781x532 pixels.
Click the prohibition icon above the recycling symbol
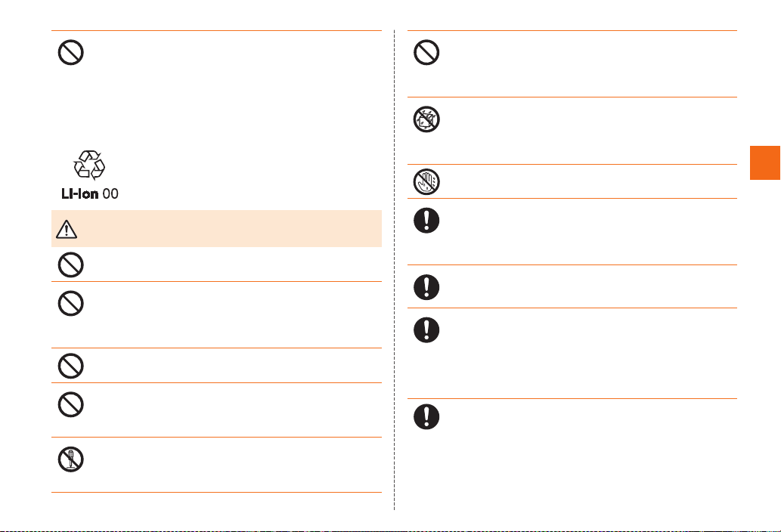71,52
